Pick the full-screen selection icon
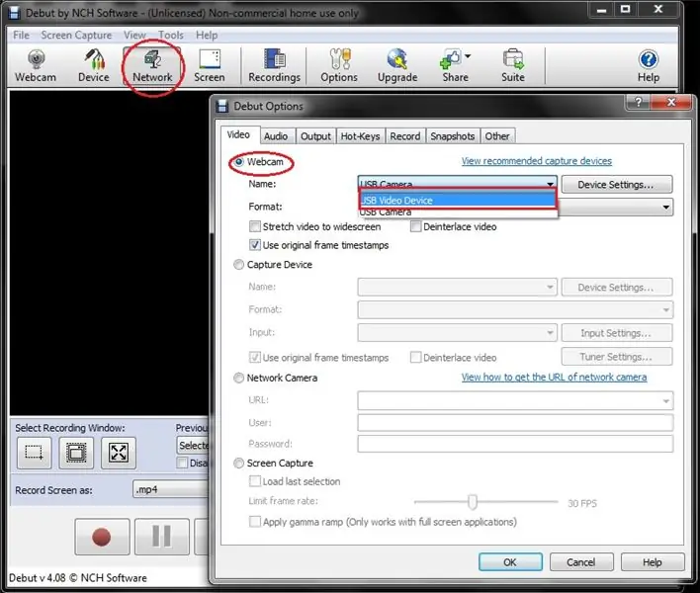The height and width of the screenshot is (593, 700). pyautogui.click(x=119, y=453)
